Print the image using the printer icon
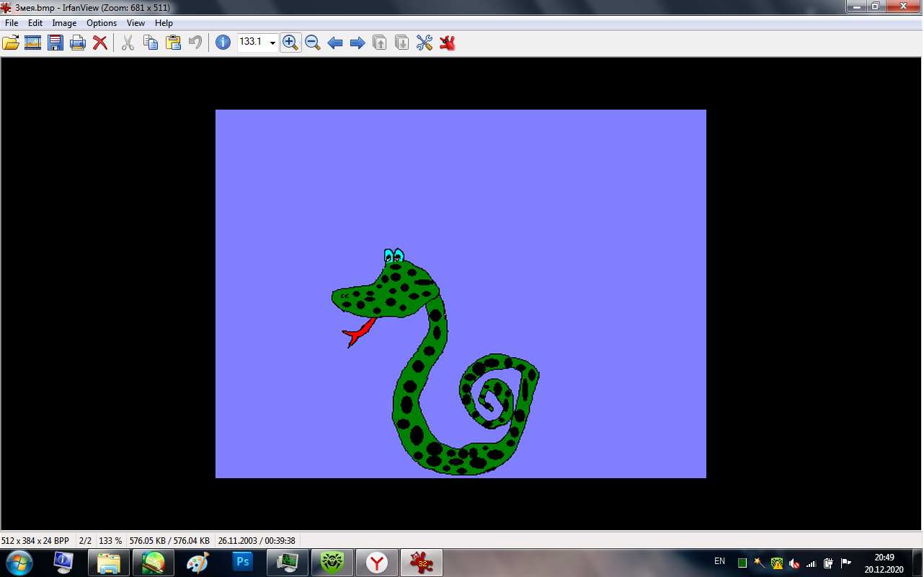 [78, 43]
